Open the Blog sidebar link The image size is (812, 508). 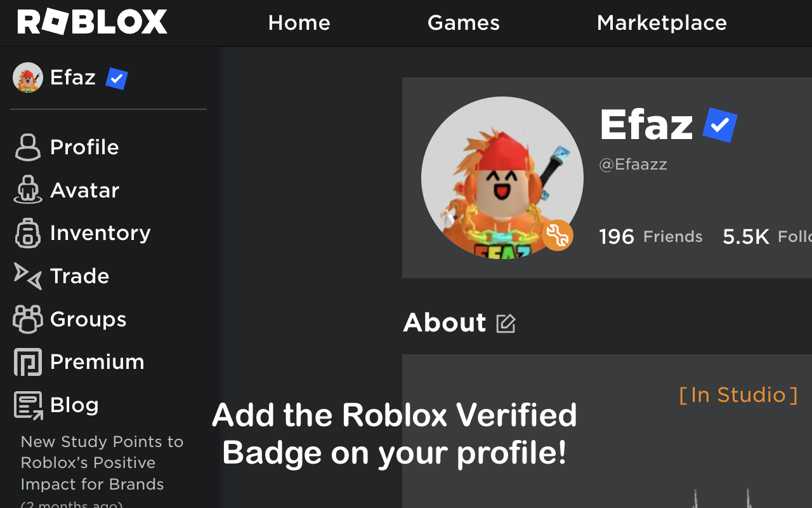(x=74, y=405)
